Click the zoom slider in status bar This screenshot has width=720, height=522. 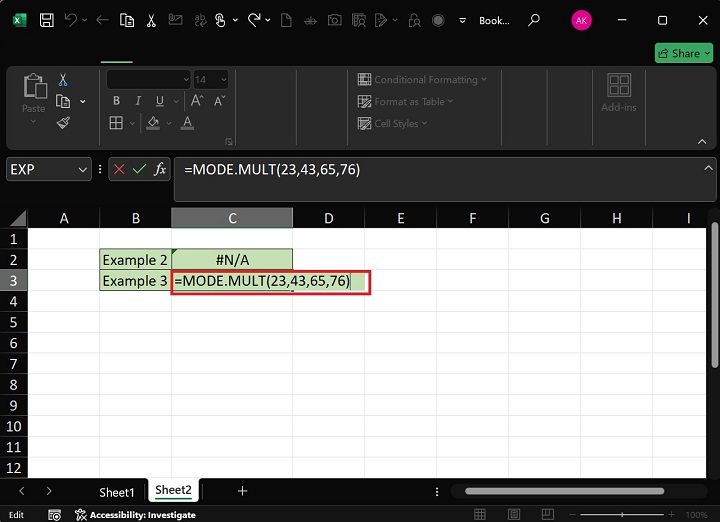(x=622, y=515)
